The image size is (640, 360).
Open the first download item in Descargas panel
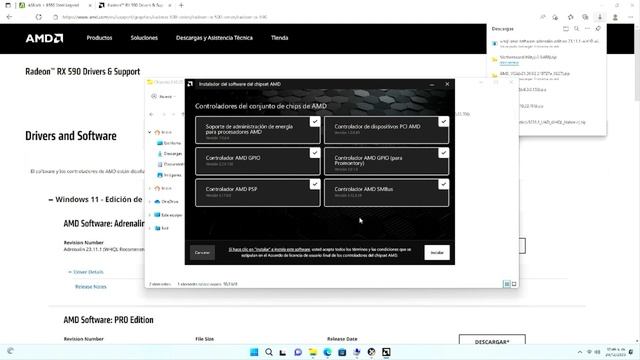pos(546,43)
